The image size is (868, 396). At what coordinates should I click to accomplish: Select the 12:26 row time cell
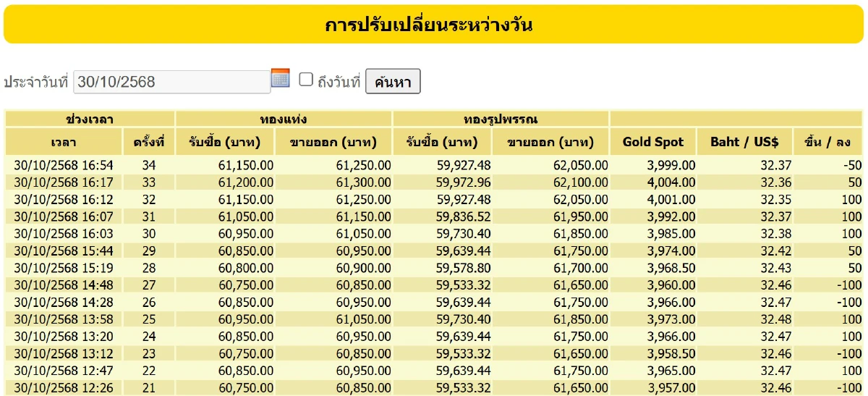point(64,387)
